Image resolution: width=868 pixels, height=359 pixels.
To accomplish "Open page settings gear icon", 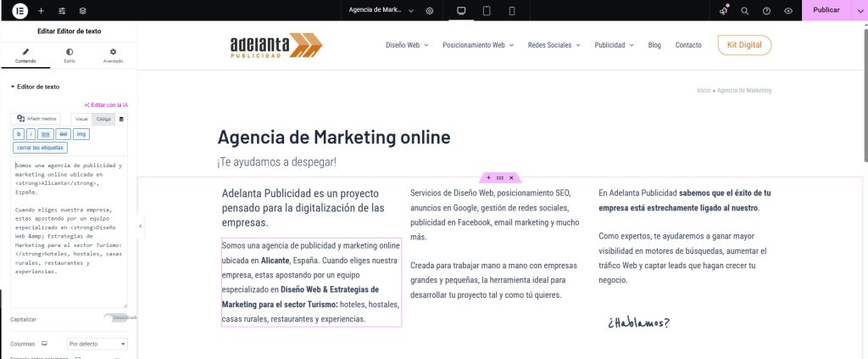I will pos(430,10).
